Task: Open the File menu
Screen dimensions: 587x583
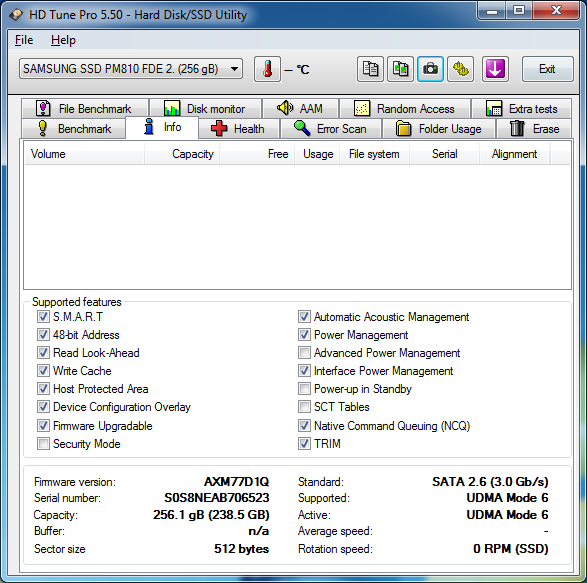Action: [24, 40]
